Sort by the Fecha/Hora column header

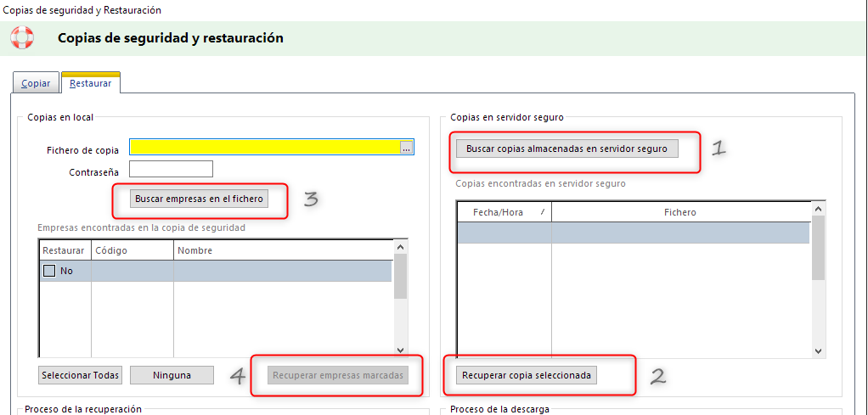[x=504, y=212]
